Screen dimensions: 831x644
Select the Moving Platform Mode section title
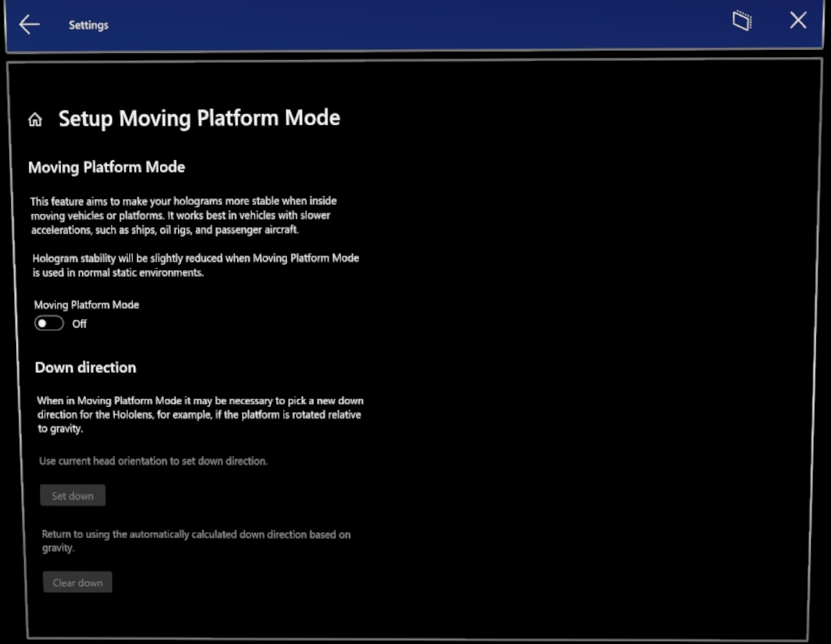107,167
